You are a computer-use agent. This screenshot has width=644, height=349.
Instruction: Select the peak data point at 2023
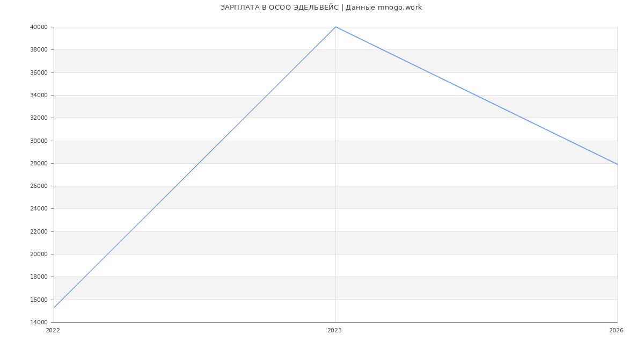[335, 27]
